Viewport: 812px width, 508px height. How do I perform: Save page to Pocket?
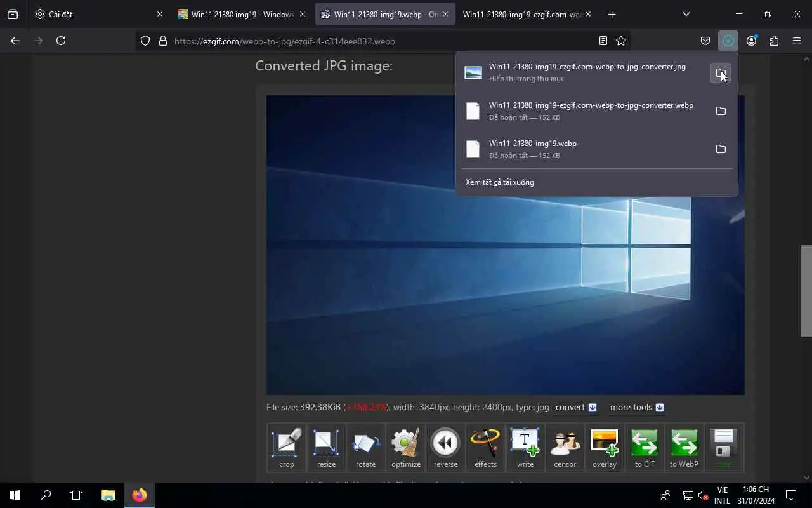(705, 41)
